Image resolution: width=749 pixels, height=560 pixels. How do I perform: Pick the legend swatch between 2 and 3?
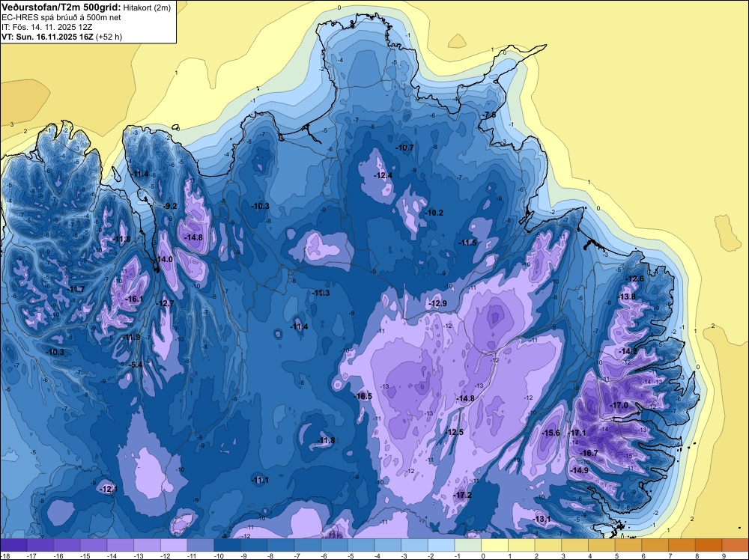tap(548, 545)
